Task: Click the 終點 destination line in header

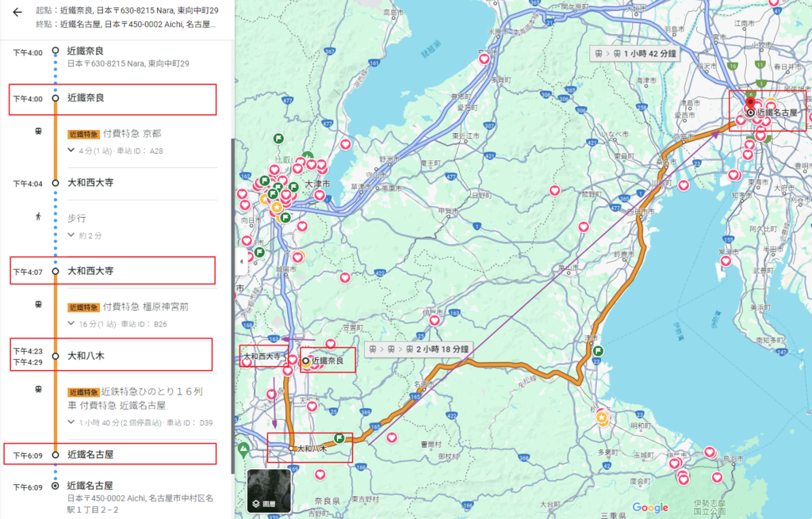Action: pos(125,25)
